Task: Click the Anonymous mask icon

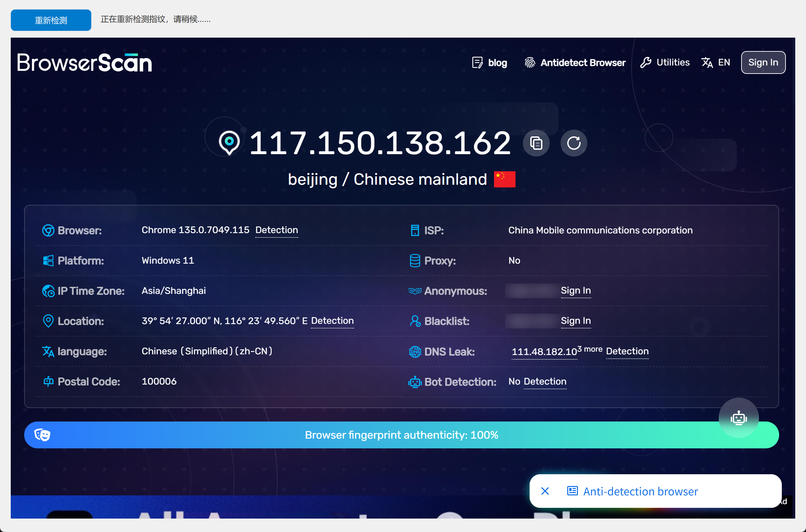Action: pos(415,291)
